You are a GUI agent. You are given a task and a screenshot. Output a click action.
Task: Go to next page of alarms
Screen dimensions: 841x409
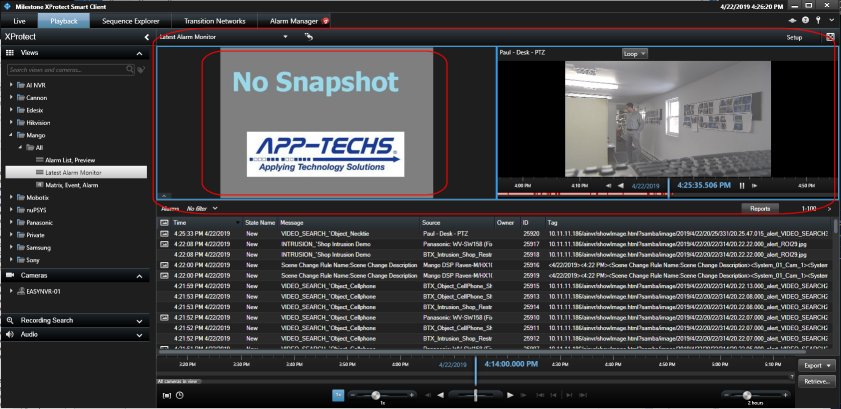829,209
